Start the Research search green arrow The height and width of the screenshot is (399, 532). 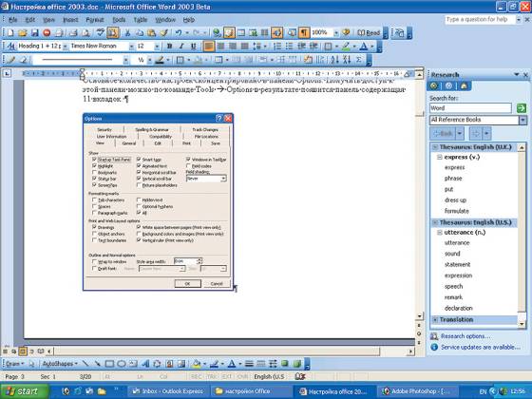coord(522,108)
